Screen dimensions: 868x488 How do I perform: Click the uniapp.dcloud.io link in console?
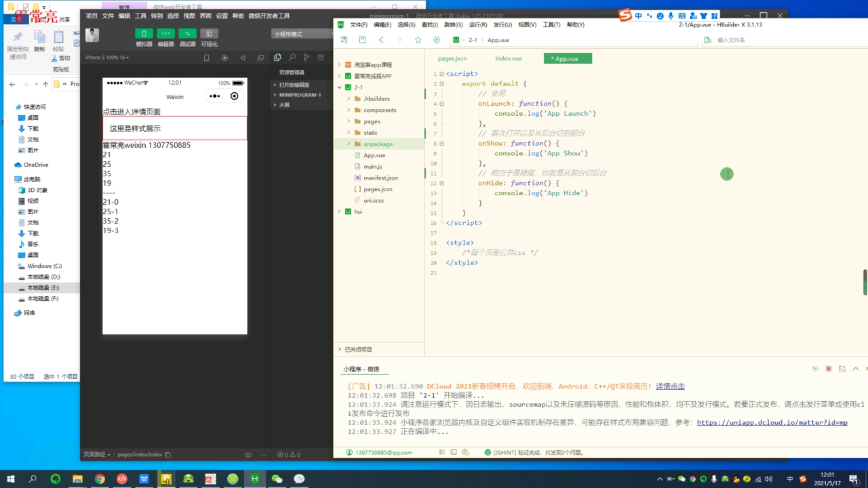point(772,422)
